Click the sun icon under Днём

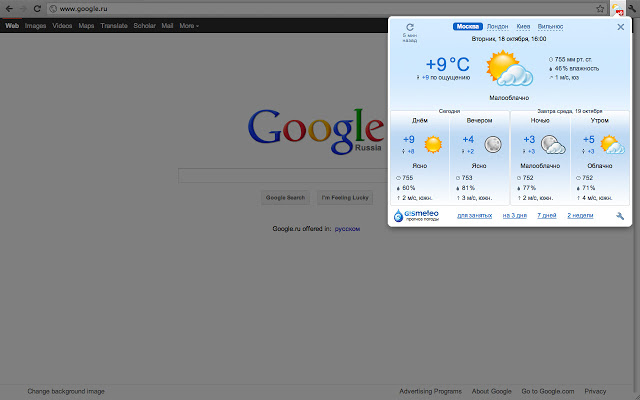point(433,144)
